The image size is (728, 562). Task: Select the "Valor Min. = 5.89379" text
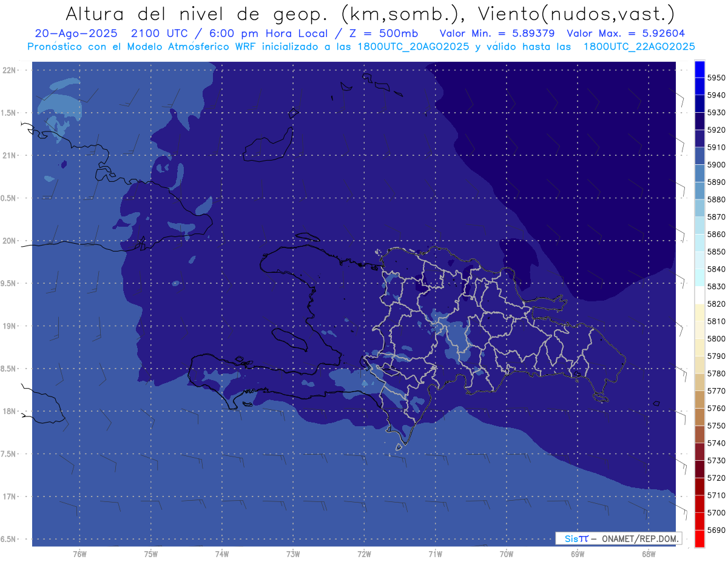pyautogui.click(x=499, y=33)
